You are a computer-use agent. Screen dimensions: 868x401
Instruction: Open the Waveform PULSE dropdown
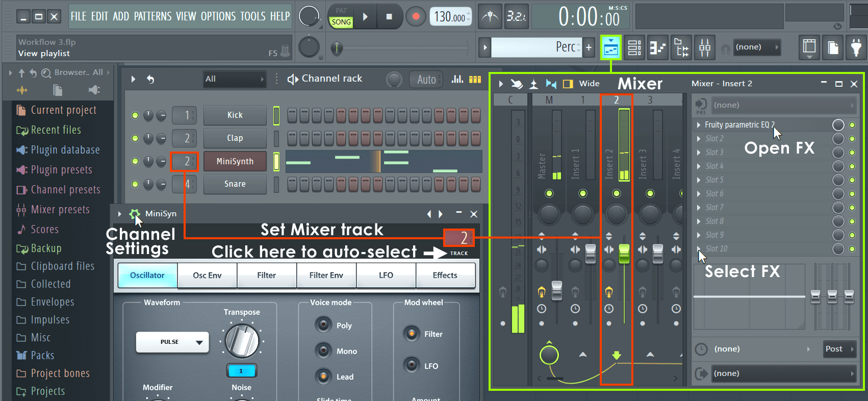(172, 342)
